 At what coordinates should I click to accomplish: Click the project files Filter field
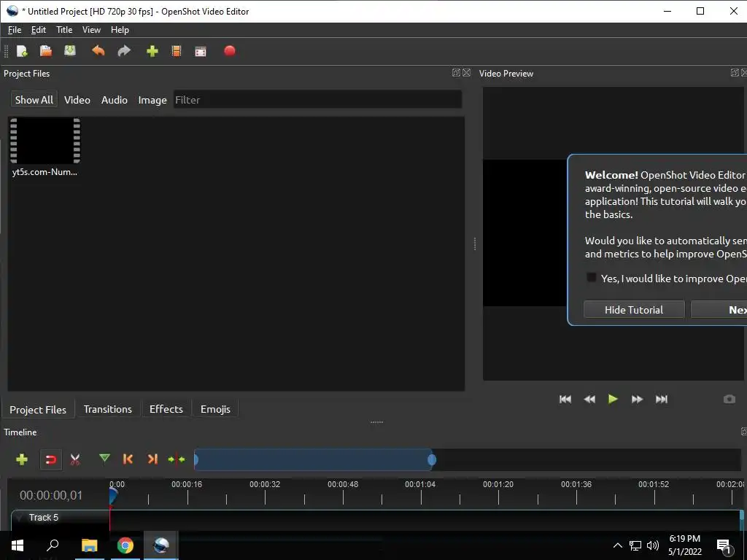[318, 99]
